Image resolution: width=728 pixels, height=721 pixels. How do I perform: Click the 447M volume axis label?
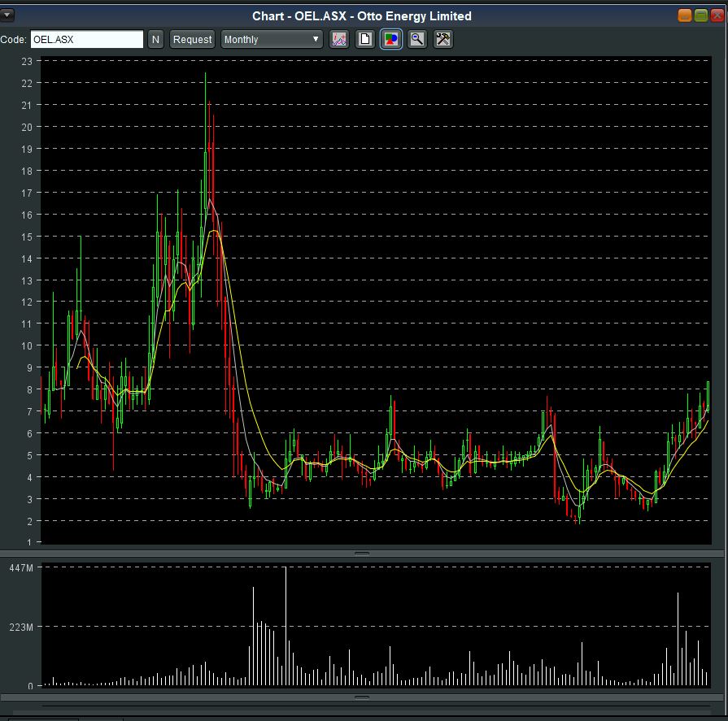click(x=21, y=568)
